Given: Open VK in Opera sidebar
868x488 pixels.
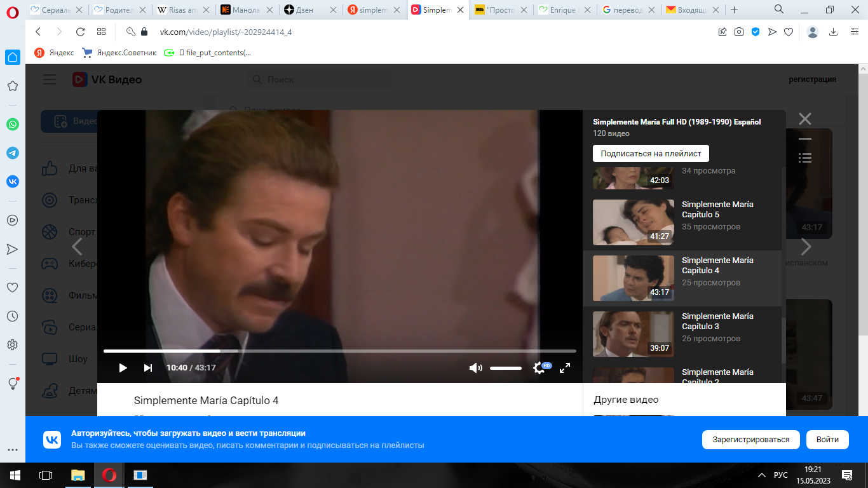Looking at the screenshot, I should (13, 181).
